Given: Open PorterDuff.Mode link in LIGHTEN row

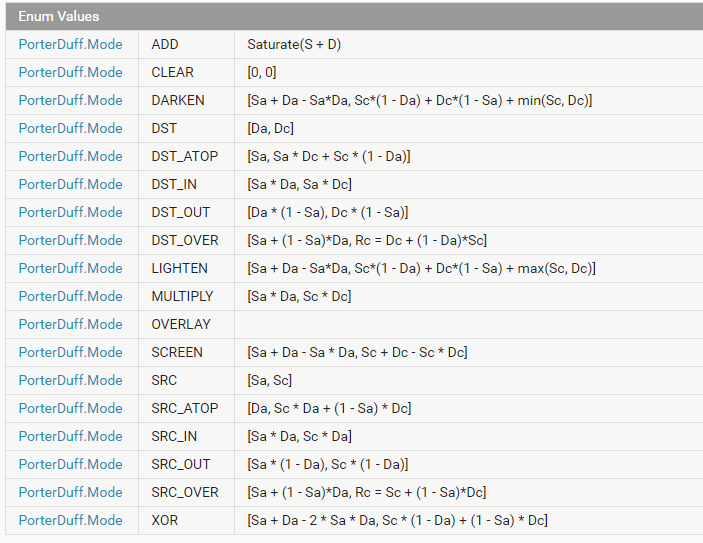Looking at the screenshot, I should coord(70,268).
